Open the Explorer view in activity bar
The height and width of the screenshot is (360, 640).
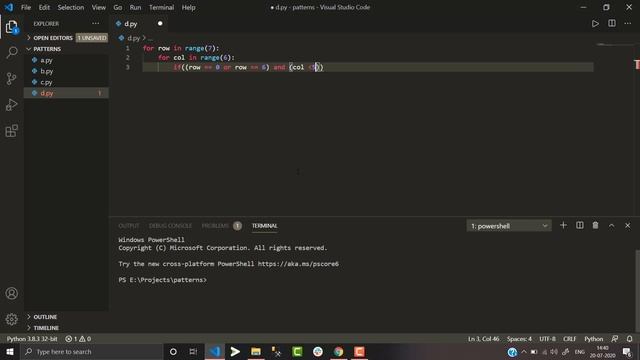pyautogui.click(x=11, y=27)
